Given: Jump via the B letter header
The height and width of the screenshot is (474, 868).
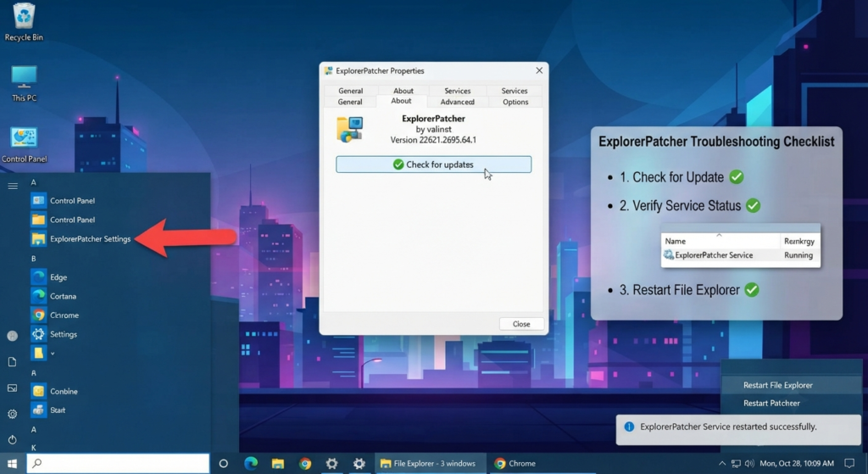Looking at the screenshot, I should [33, 259].
